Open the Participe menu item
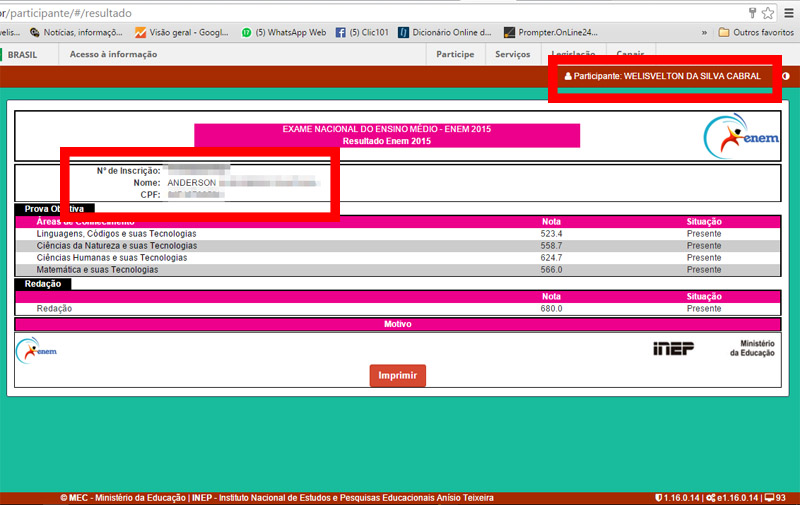 click(455, 54)
